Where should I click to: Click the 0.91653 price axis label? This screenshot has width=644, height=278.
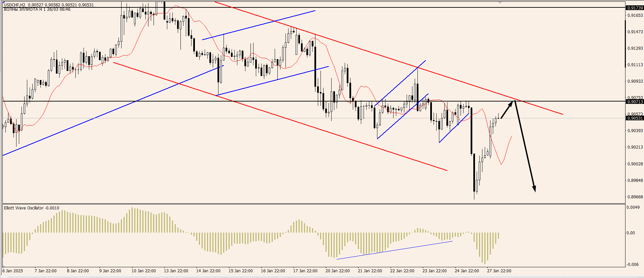pos(635,15)
